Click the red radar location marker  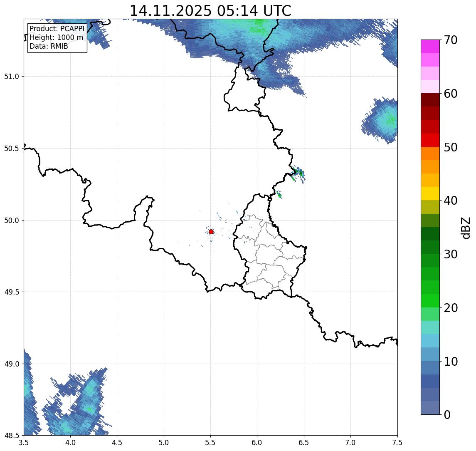tap(211, 232)
